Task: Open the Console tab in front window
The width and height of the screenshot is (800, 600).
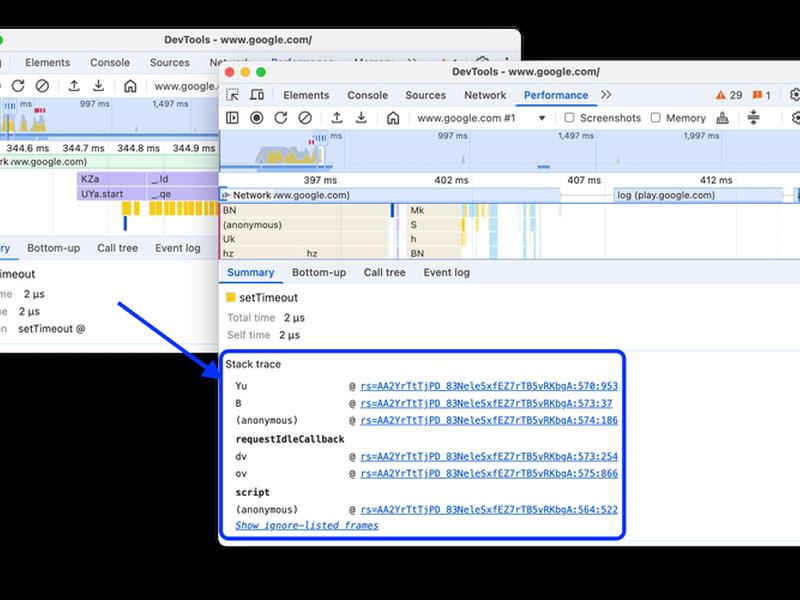Action: coord(367,95)
